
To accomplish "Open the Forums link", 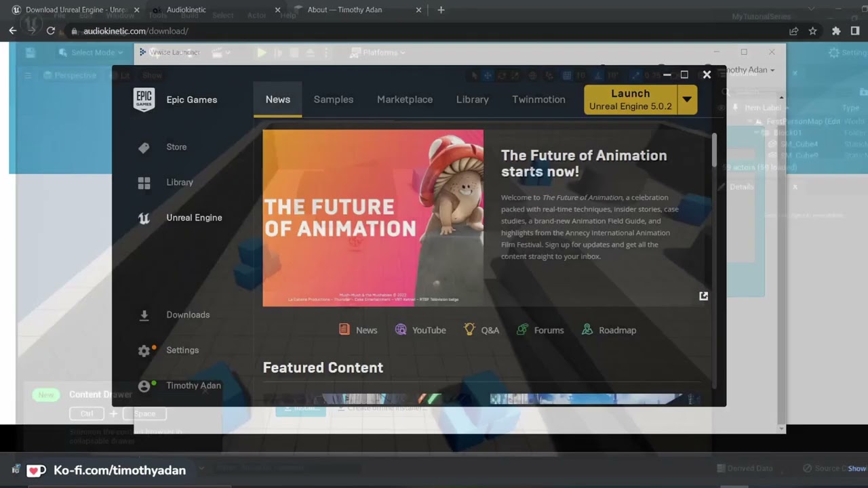I will (x=540, y=330).
